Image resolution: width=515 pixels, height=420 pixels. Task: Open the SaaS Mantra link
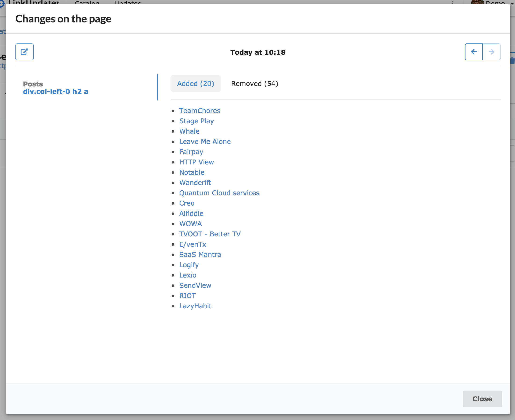coord(200,255)
